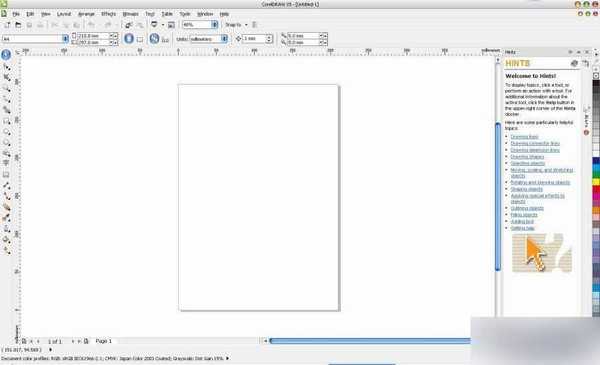Click the horizontal scrollbar thumb

click(x=370, y=341)
